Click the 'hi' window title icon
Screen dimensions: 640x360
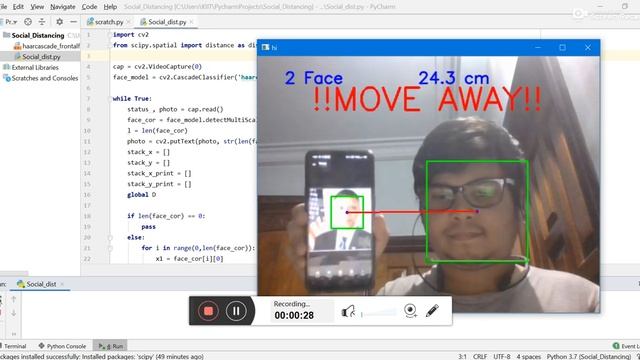(265, 47)
